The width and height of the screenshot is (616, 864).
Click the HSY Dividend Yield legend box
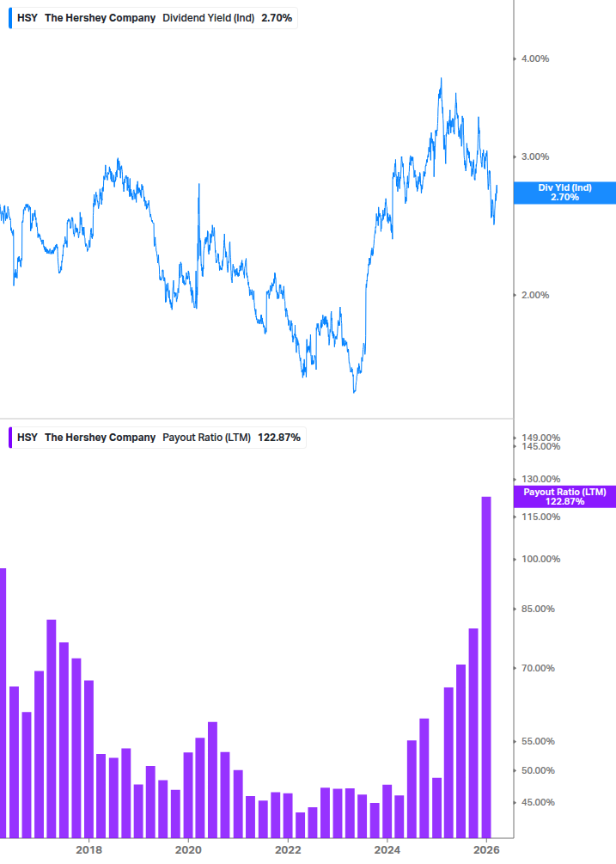click(x=153, y=18)
